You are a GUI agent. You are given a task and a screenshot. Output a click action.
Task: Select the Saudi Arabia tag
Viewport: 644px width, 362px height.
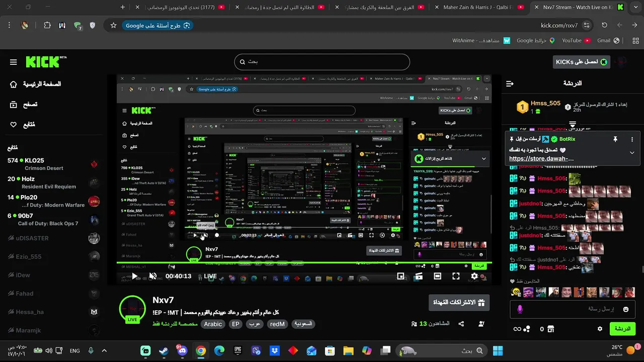(303, 324)
